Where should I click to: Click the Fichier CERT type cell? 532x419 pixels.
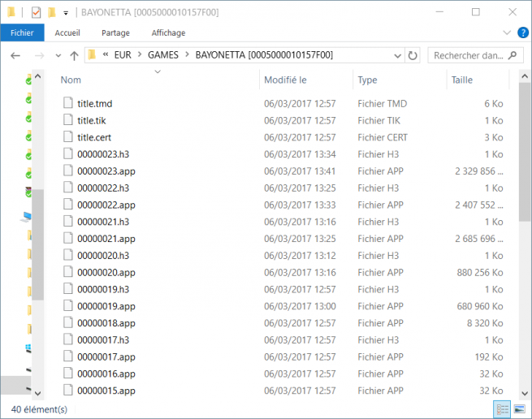[383, 137]
